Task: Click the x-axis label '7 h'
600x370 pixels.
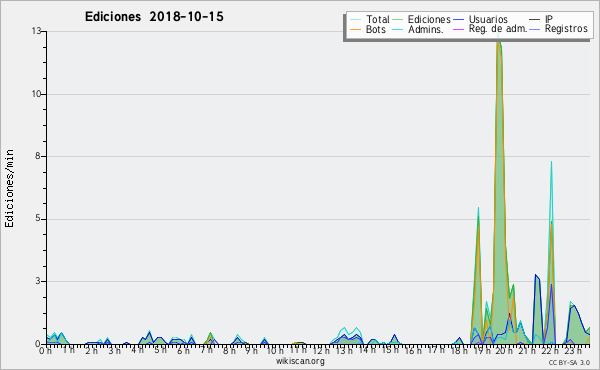Action: point(207,350)
